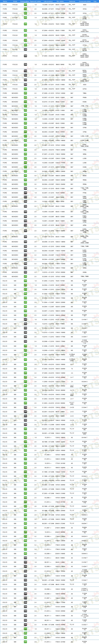Click petrol icon in Mondeo TPBA row
The width and height of the screenshot is (99, 644).
(25, 150)
